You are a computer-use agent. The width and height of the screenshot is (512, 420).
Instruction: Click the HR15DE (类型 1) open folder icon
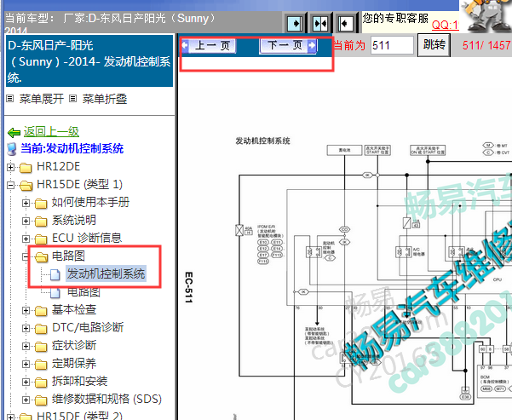click(x=26, y=186)
